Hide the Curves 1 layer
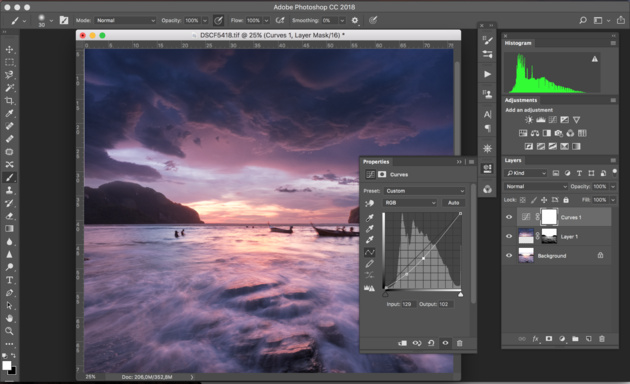 click(x=509, y=217)
